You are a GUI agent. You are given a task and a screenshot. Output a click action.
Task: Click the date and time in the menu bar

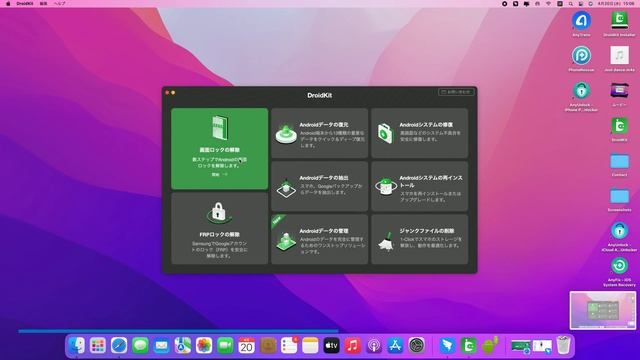point(616,3)
